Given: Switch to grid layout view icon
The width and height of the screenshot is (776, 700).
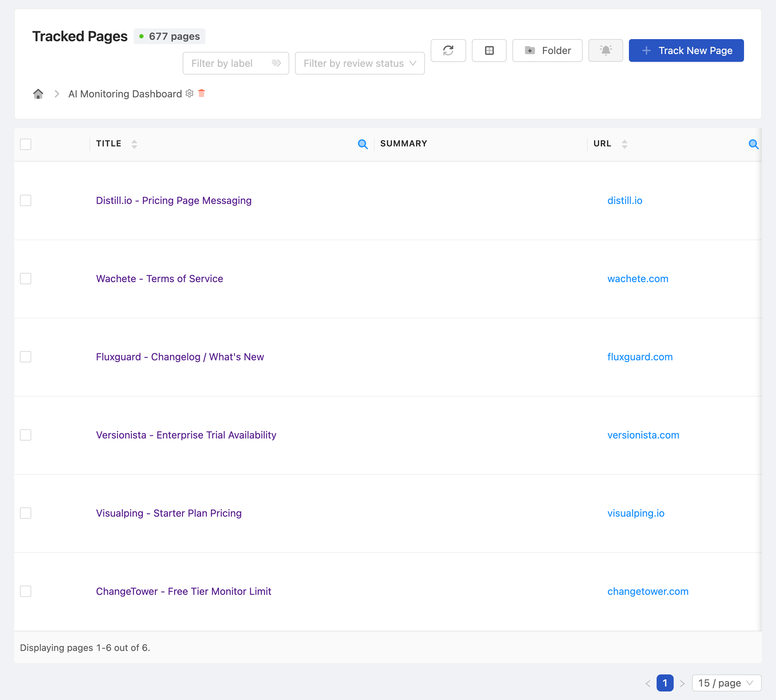Looking at the screenshot, I should [x=489, y=50].
